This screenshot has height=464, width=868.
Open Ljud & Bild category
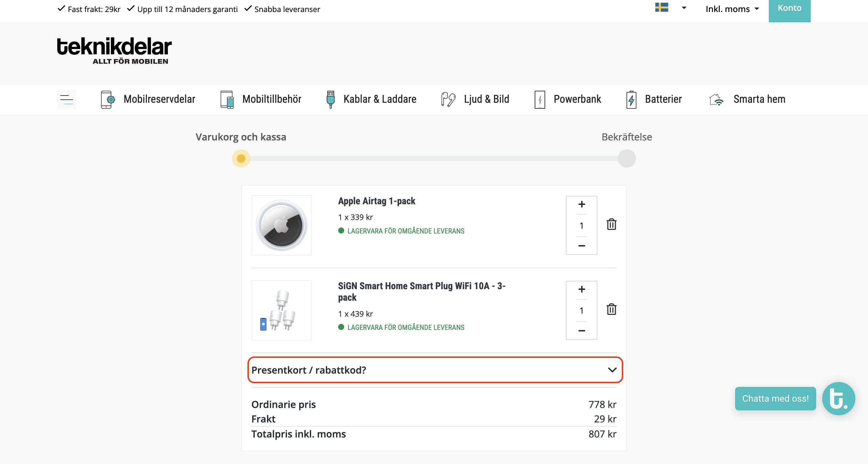coord(486,99)
